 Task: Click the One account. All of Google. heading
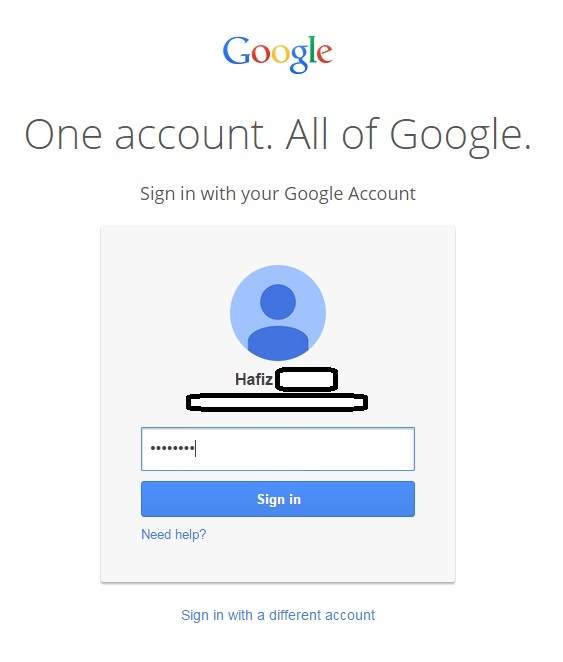point(278,135)
